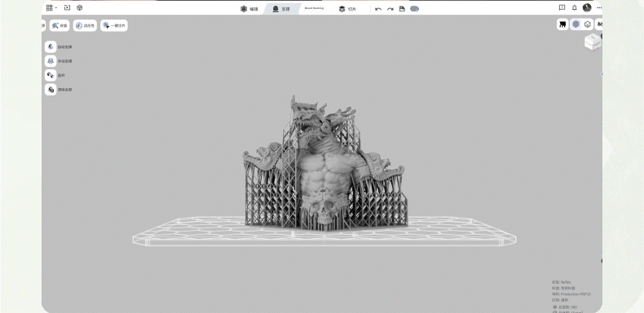Click the view orientation cube

click(593, 42)
